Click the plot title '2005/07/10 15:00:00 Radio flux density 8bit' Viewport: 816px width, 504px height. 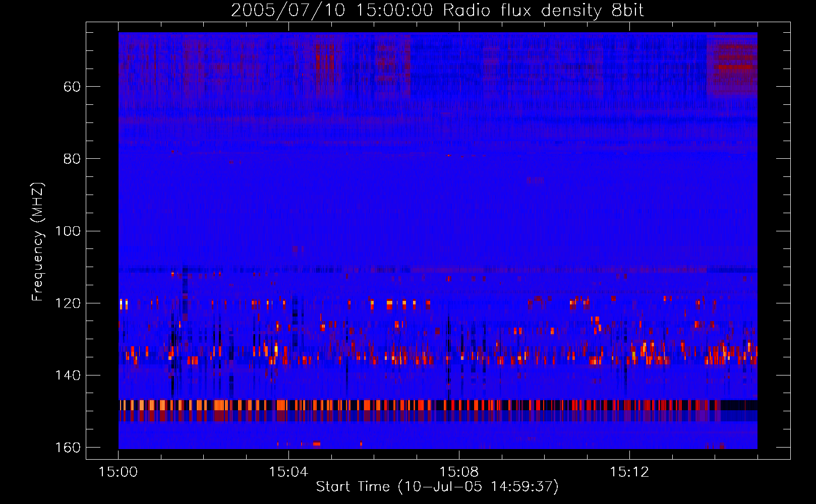(x=437, y=11)
